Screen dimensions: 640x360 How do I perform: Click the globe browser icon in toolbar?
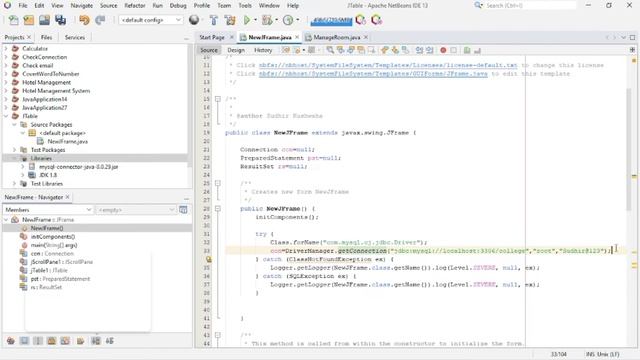(x=194, y=20)
